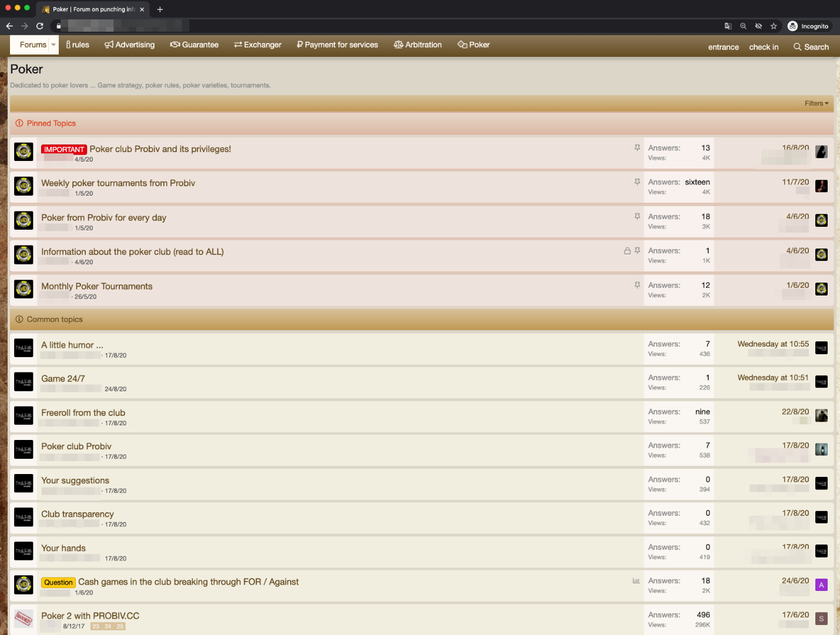Click the translate page icon in address bar
Viewport: 840px width, 635px height.
pyautogui.click(x=728, y=26)
